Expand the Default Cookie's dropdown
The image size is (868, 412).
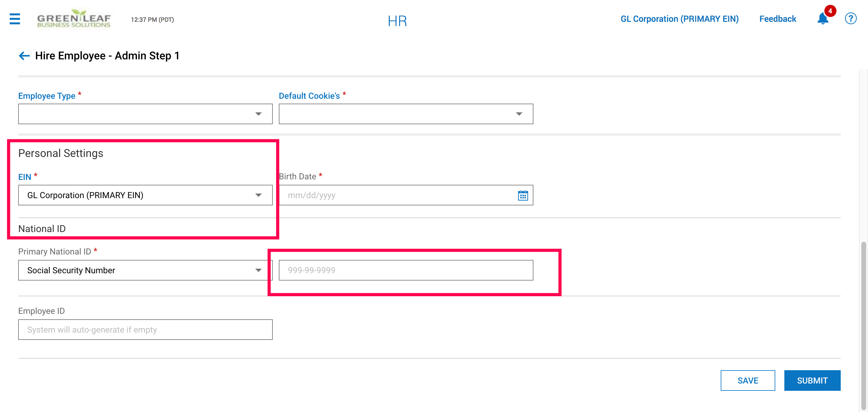(406, 114)
